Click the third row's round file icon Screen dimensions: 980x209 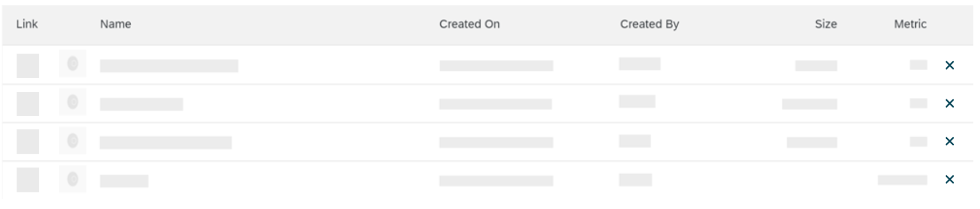pos(73,141)
